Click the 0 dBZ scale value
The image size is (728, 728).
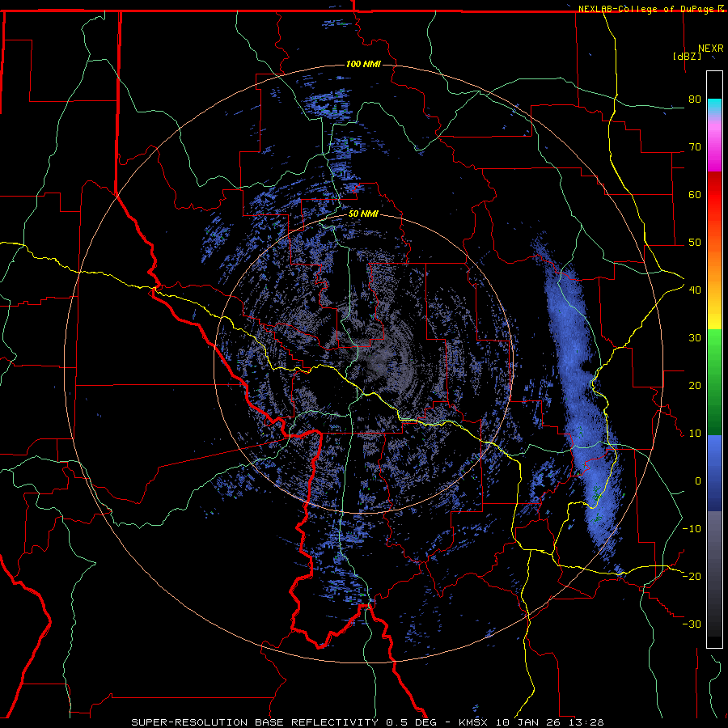[x=698, y=481]
